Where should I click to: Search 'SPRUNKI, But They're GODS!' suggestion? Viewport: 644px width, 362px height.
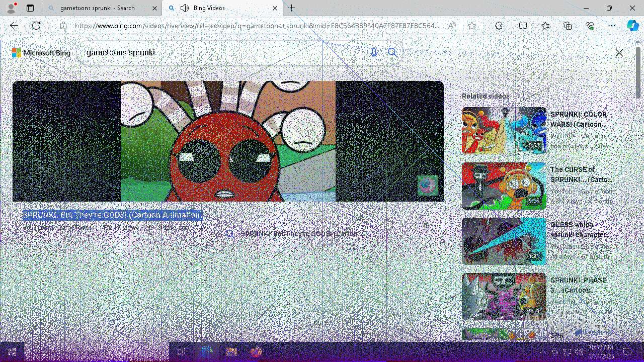pyautogui.click(x=294, y=234)
